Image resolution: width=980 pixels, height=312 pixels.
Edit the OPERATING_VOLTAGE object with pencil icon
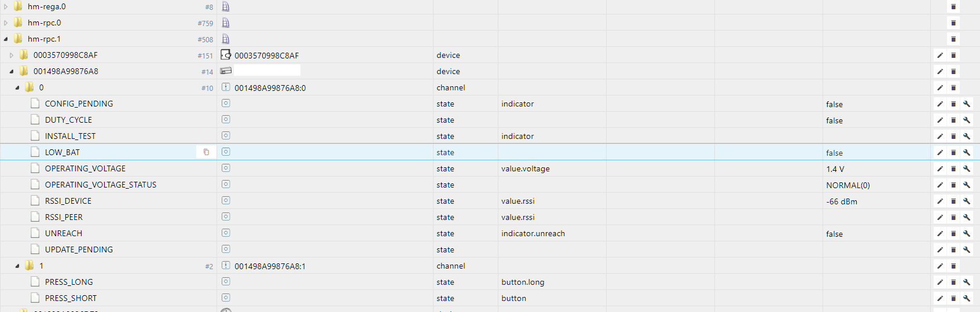[940, 169]
